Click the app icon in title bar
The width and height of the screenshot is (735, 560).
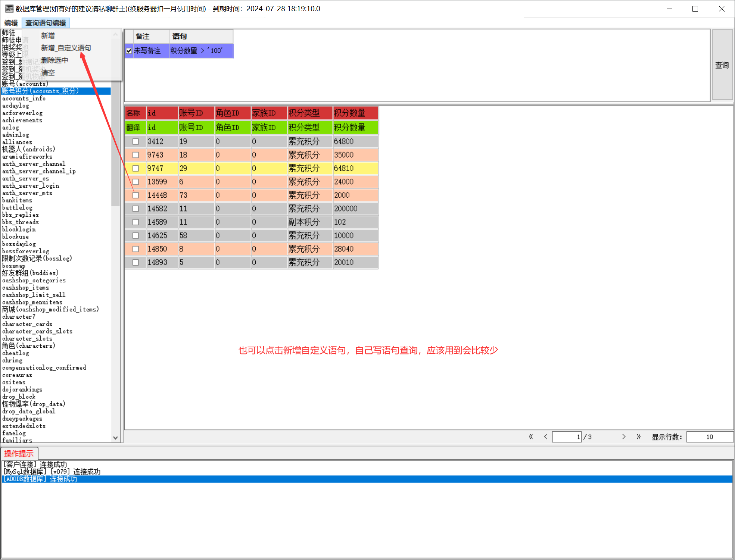(x=9, y=9)
